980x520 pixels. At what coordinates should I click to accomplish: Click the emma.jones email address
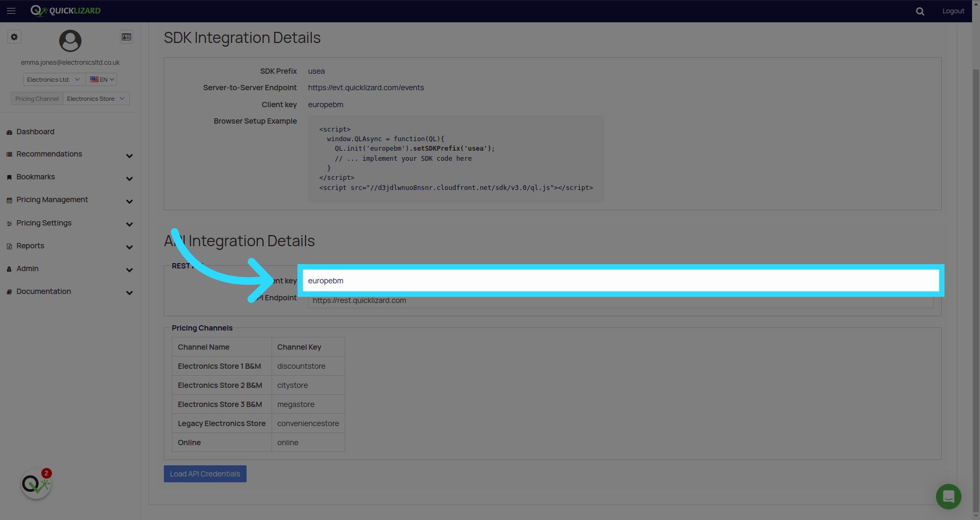[x=71, y=63]
